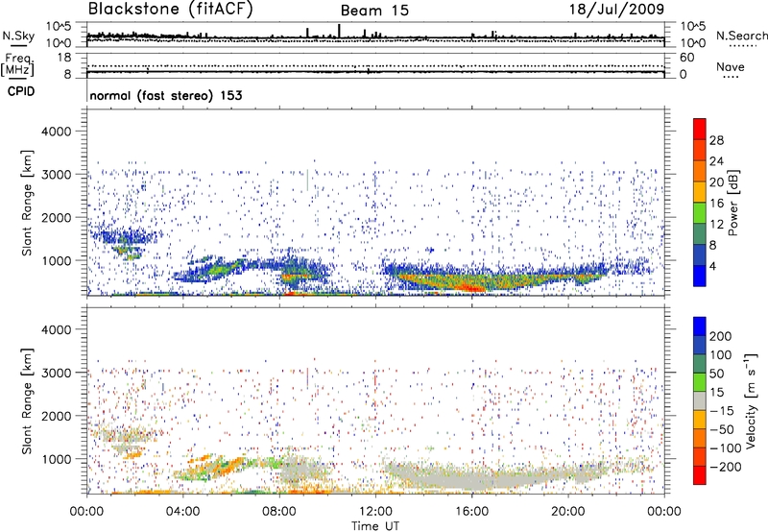Select the 'CPID' row label
The width and height of the screenshot is (768, 532).
tap(21, 91)
